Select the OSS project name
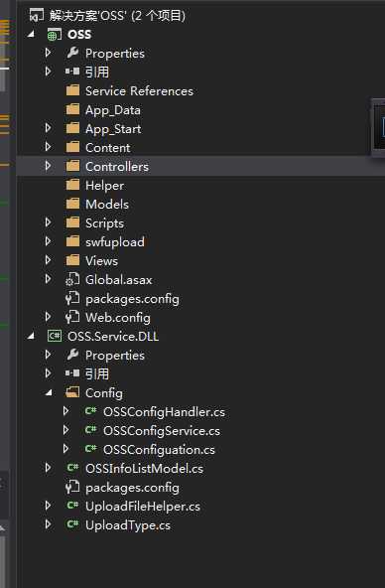385x588 pixels. [x=79, y=35]
